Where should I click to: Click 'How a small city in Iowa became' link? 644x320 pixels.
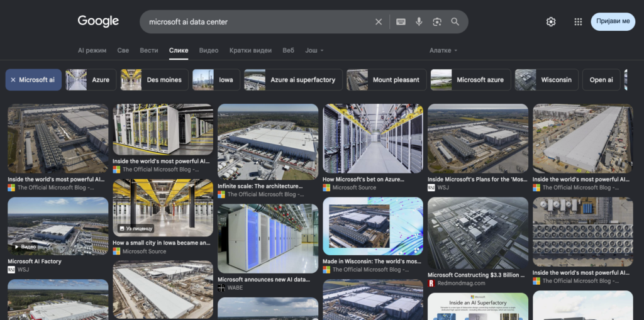[x=162, y=243]
